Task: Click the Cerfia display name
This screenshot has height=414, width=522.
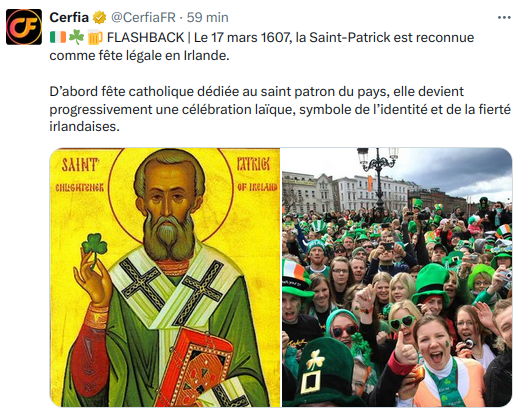Action: pyautogui.click(x=69, y=18)
